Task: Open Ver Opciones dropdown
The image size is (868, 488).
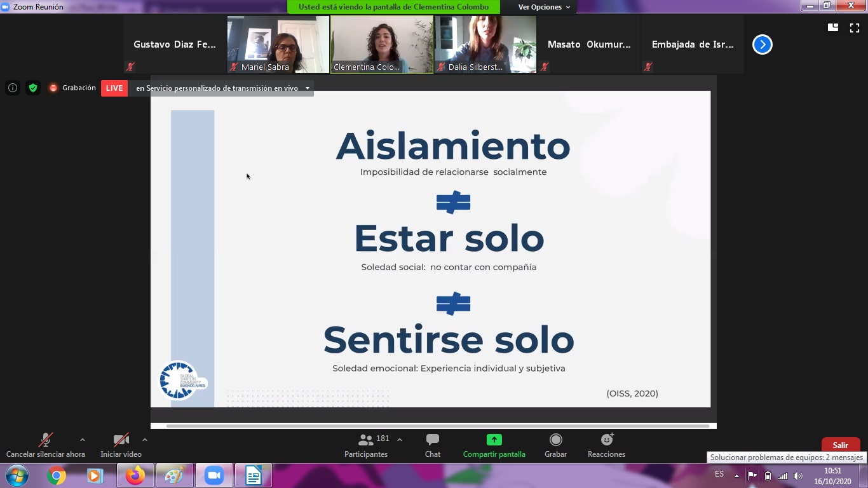Action: (544, 7)
